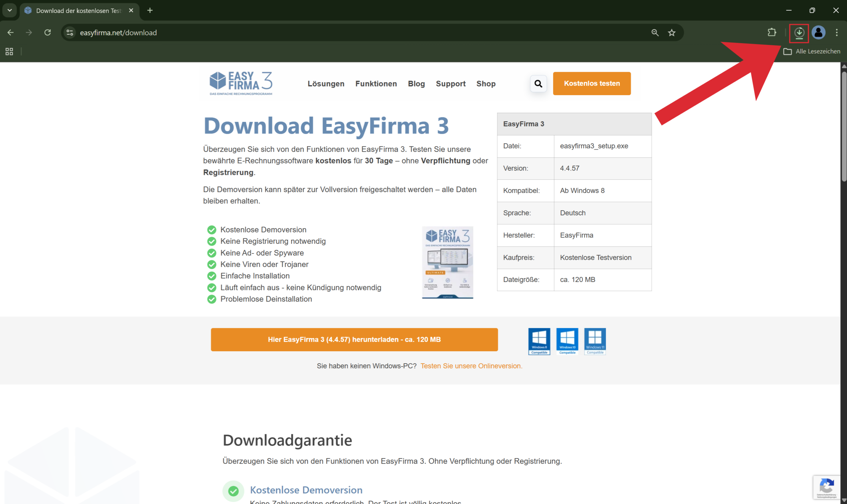Image resolution: width=847 pixels, height=504 pixels.
Task: Click the EasyFirma product box image
Action: (x=447, y=262)
